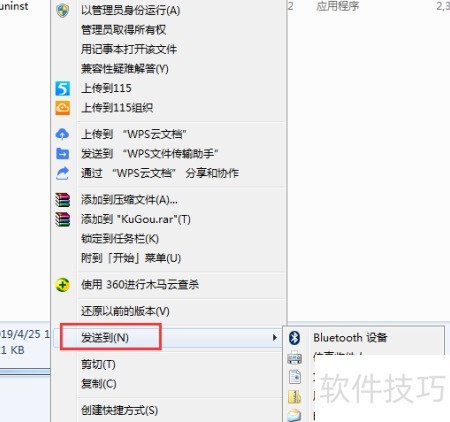Image resolution: width=450 pixels, height=422 pixels.
Task: Click the blue 115 upload icon
Action: coord(62,89)
